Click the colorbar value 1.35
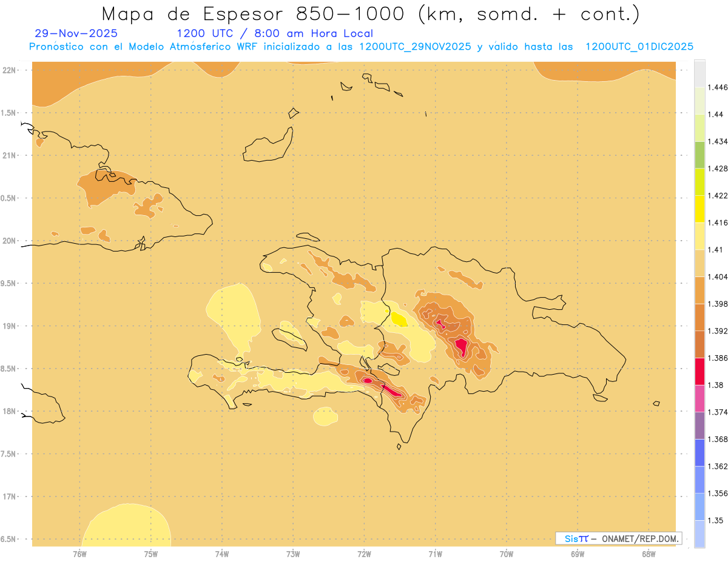Viewport: 728px width, 562px height. 716,520
